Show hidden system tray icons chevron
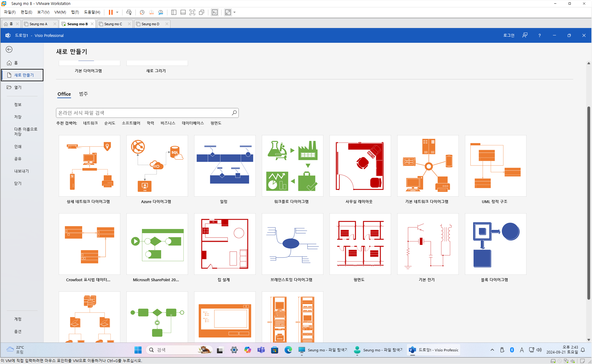 (x=492, y=350)
